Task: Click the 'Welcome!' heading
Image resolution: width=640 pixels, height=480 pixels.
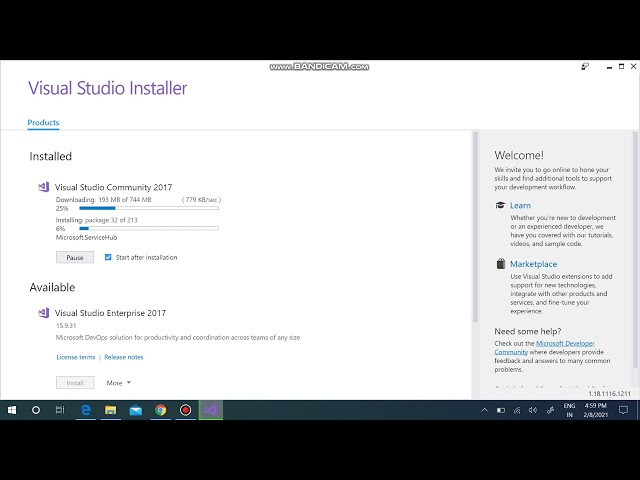Action: 519,155
